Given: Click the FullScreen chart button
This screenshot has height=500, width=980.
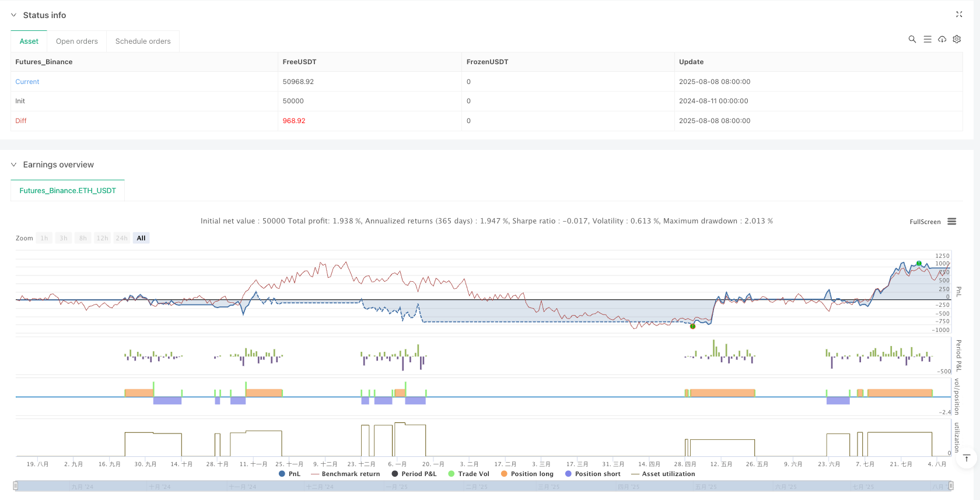Looking at the screenshot, I should pos(925,222).
